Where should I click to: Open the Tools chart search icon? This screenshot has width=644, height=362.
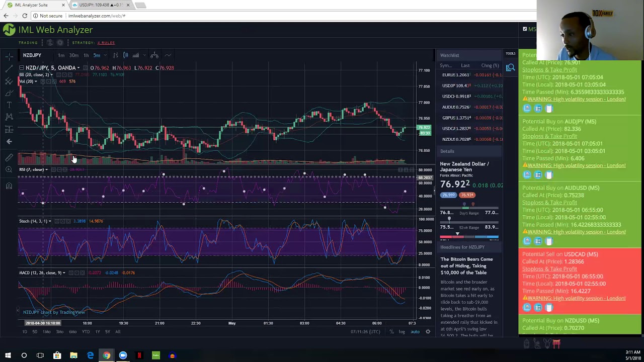510,67
